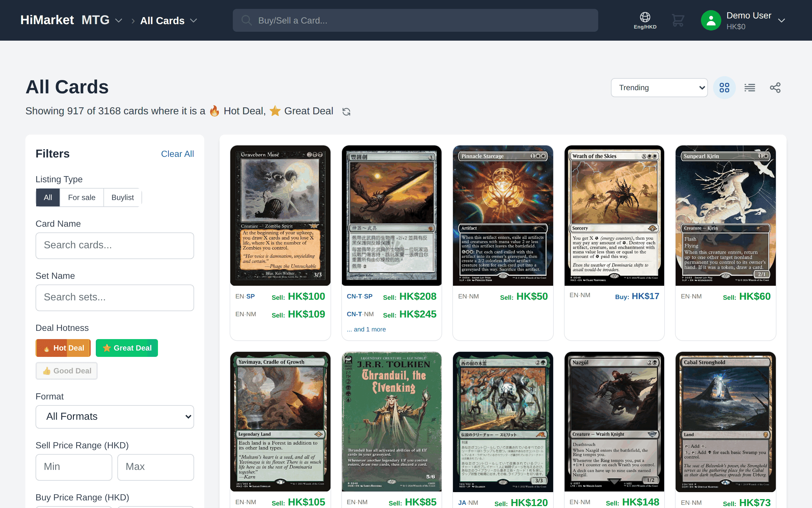This screenshot has width=812, height=508.
Task: Select the Buylist listing type
Action: [122, 197]
